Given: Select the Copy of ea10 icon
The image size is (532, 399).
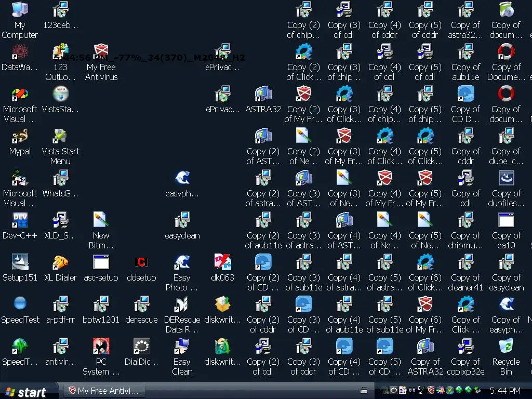Looking at the screenshot, I should pos(506,220).
